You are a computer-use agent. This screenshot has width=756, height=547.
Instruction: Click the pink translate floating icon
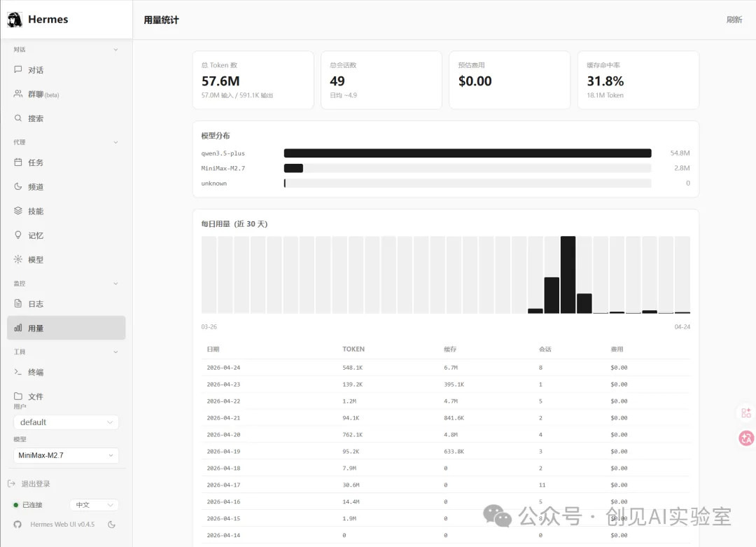pyautogui.click(x=746, y=438)
